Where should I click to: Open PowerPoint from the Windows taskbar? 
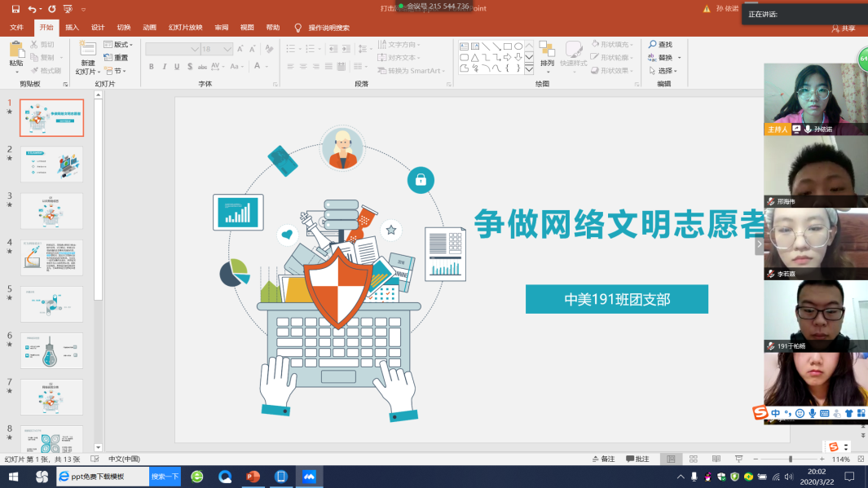253,477
